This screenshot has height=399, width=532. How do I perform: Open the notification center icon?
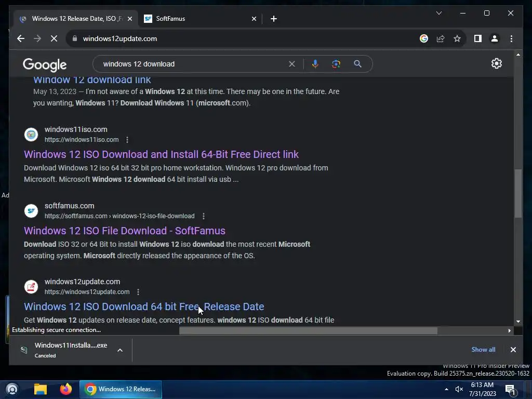click(x=510, y=390)
